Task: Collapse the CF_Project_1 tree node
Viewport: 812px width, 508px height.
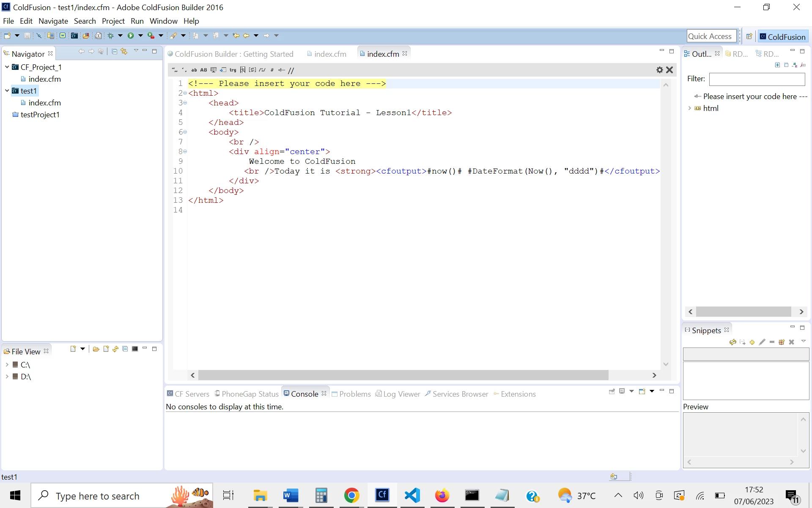Action: [7, 67]
